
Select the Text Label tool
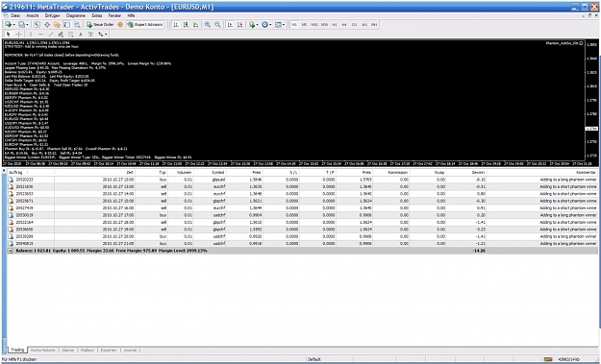click(90, 34)
